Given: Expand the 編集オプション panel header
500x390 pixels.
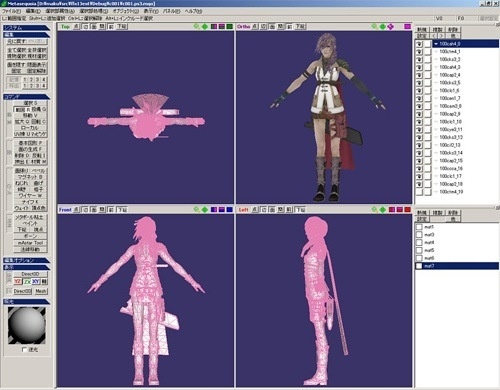Looking at the screenshot, I should [x=26, y=260].
